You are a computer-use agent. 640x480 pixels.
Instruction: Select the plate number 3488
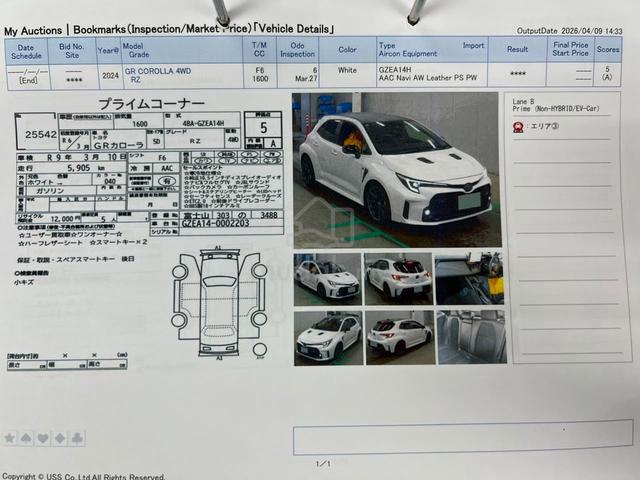[269, 215]
